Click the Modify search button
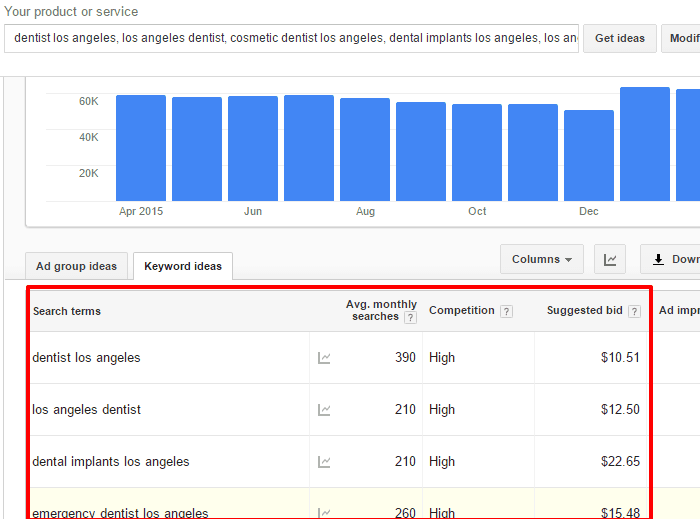This screenshot has height=519, width=700. point(681,38)
